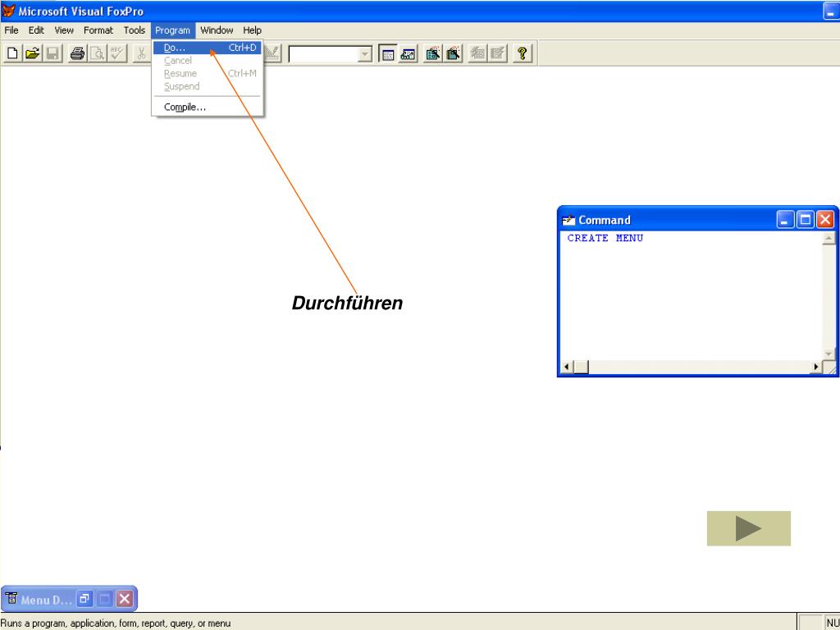
Task: Choose Do... from the Program menu
Action: [208, 48]
